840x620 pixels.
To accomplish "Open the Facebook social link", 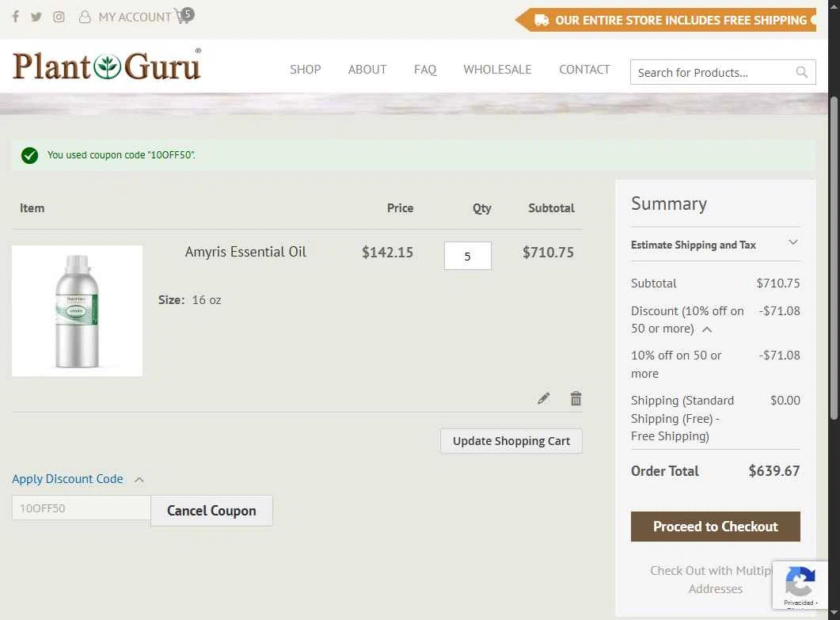I will coord(16,17).
